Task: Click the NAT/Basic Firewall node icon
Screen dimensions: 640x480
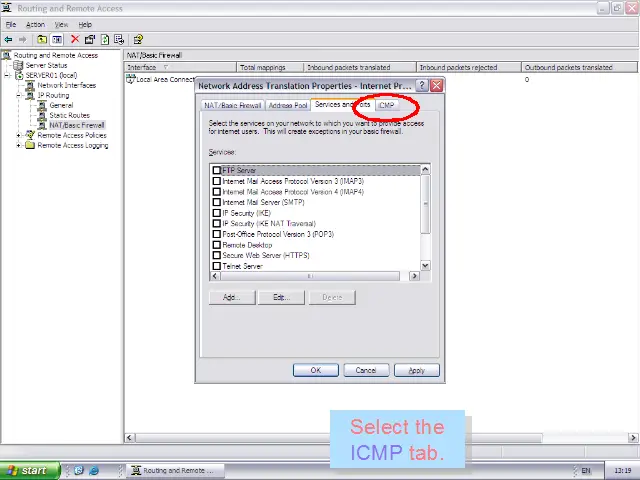Action: pos(42,125)
